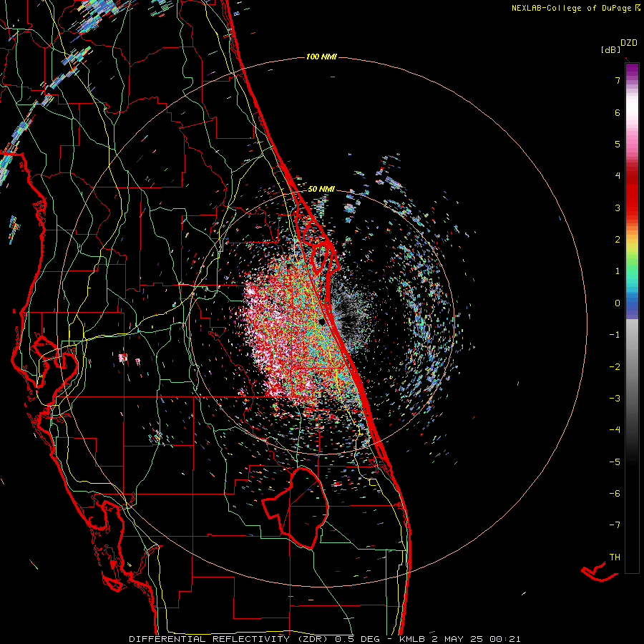Click the -4 value on color scale

coord(615,430)
